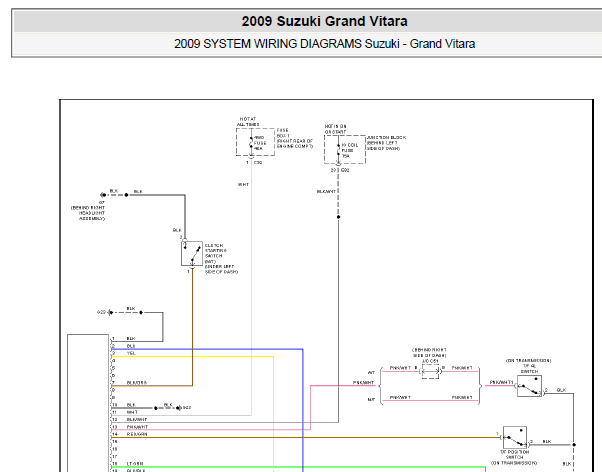Image resolution: width=602 pixels, height=472 pixels.
Task: Select pin 11 "WHT" wire label
Action: [x=132, y=412]
